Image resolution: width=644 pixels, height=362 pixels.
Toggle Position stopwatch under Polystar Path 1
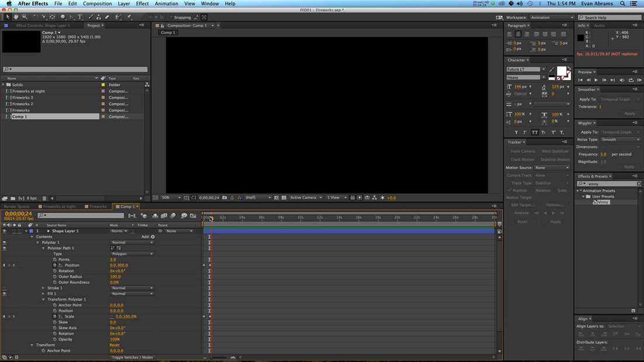(55, 265)
